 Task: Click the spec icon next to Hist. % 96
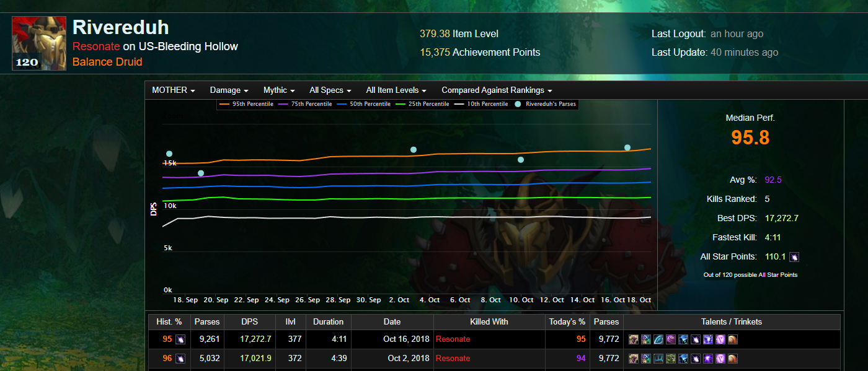pos(180,359)
